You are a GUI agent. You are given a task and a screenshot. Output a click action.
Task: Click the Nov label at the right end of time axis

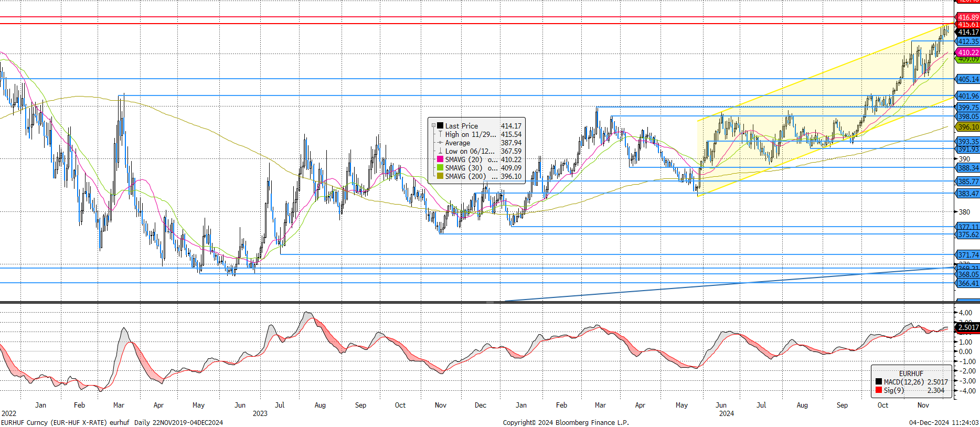(923, 405)
